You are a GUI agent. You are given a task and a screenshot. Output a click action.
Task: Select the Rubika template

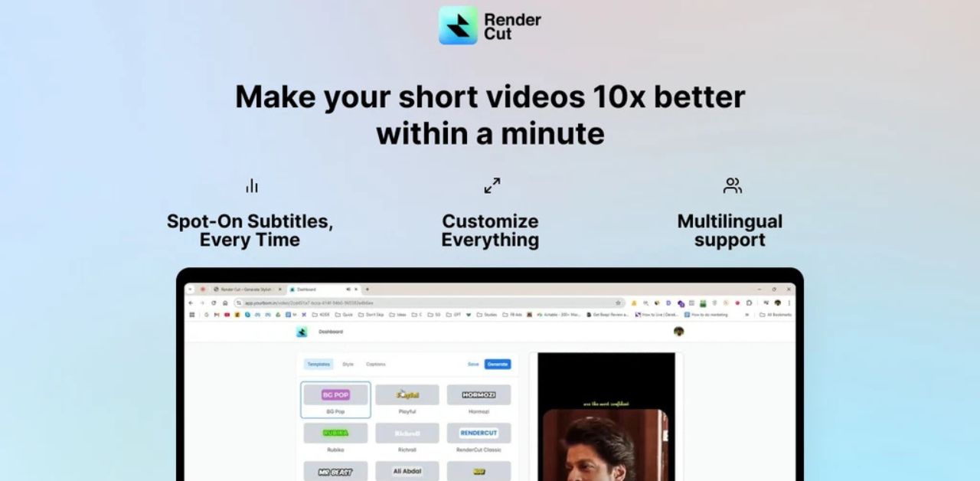coord(335,438)
